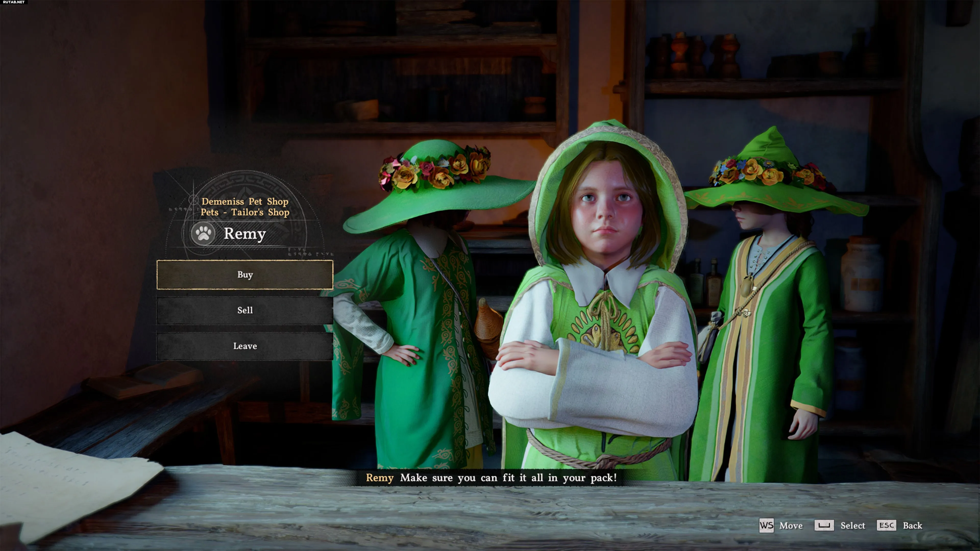Choose Leave to exit the shop
Screen dimensions: 980x551
coord(245,346)
